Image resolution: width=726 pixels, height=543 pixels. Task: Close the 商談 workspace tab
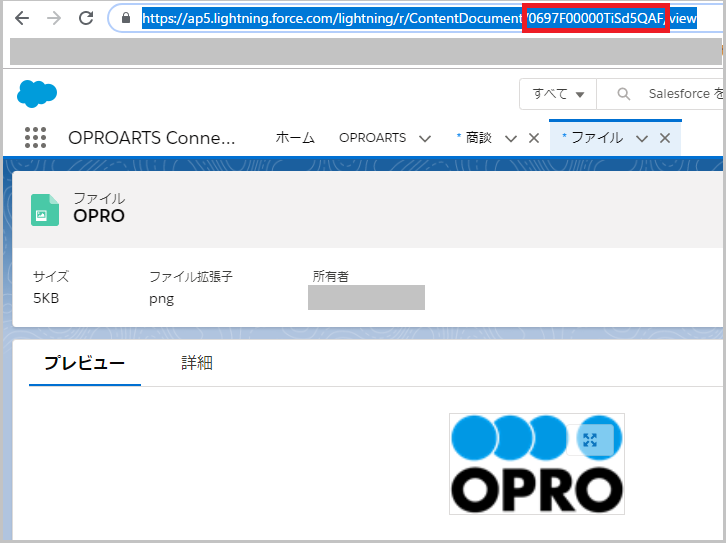pos(533,139)
